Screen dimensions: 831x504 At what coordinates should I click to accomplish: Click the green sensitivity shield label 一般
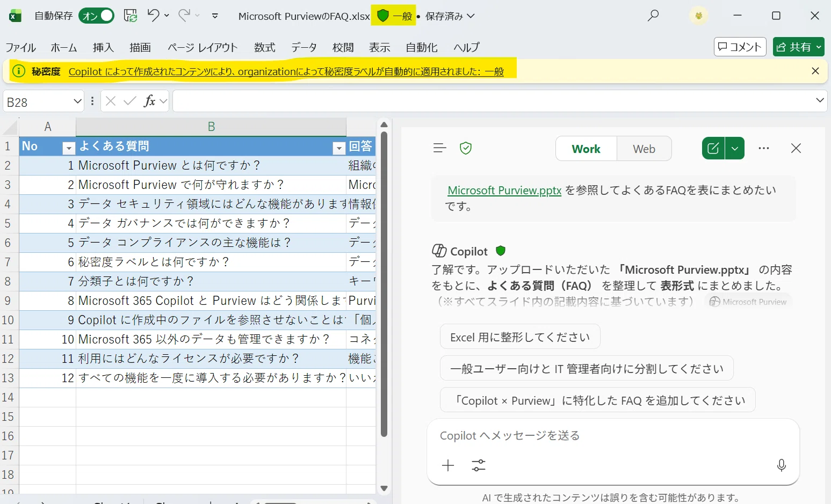coord(395,16)
